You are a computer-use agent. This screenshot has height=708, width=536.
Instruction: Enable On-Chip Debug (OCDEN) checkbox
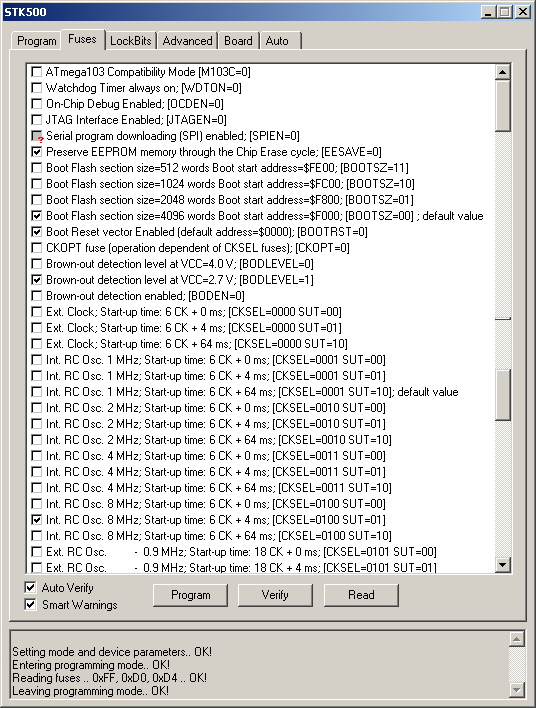(36, 104)
